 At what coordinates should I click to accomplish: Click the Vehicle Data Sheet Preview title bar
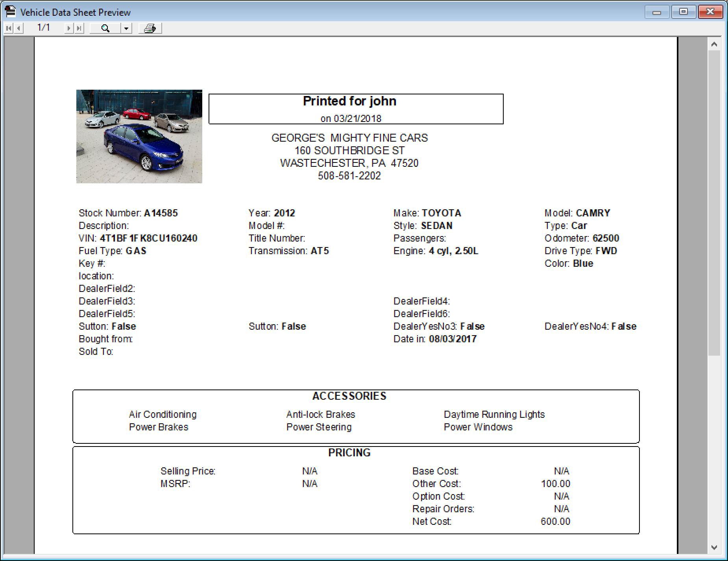[x=76, y=12]
